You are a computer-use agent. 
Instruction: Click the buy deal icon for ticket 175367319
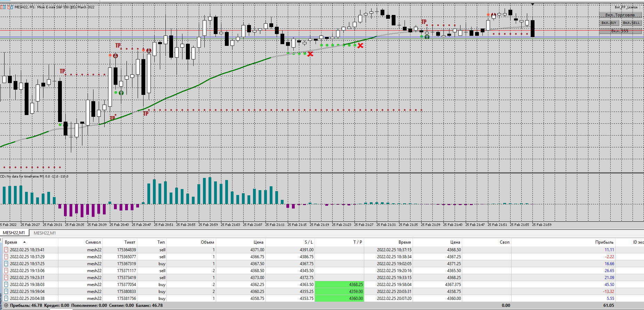6,263
